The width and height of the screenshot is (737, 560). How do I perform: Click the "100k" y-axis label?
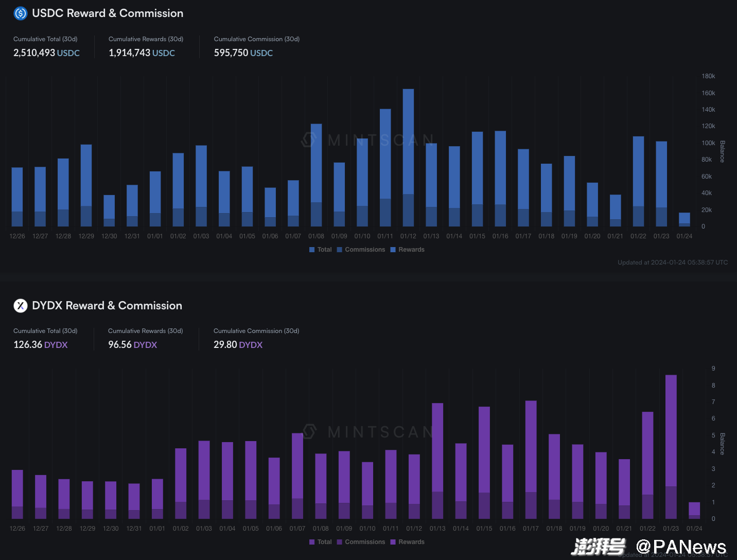[708, 143]
